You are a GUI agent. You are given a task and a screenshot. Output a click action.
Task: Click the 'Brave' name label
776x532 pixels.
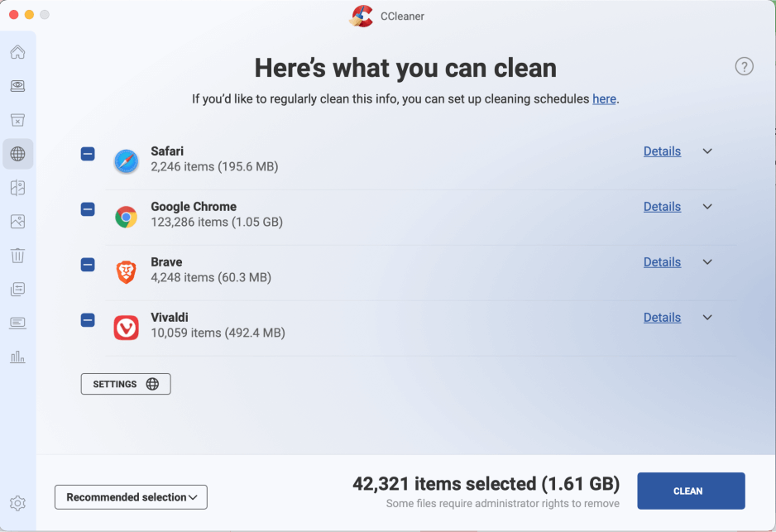point(166,262)
